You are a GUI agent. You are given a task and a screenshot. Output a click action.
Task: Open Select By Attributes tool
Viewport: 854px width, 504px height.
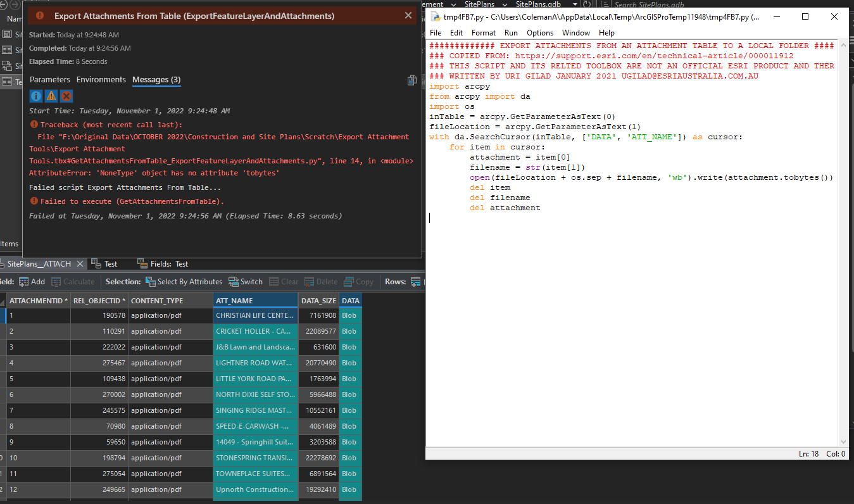click(x=184, y=282)
